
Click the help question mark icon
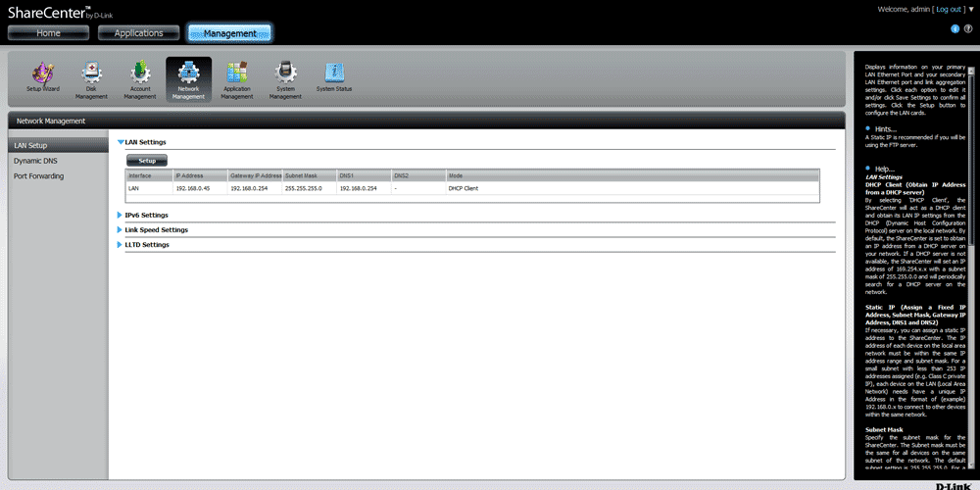point(968,28)
